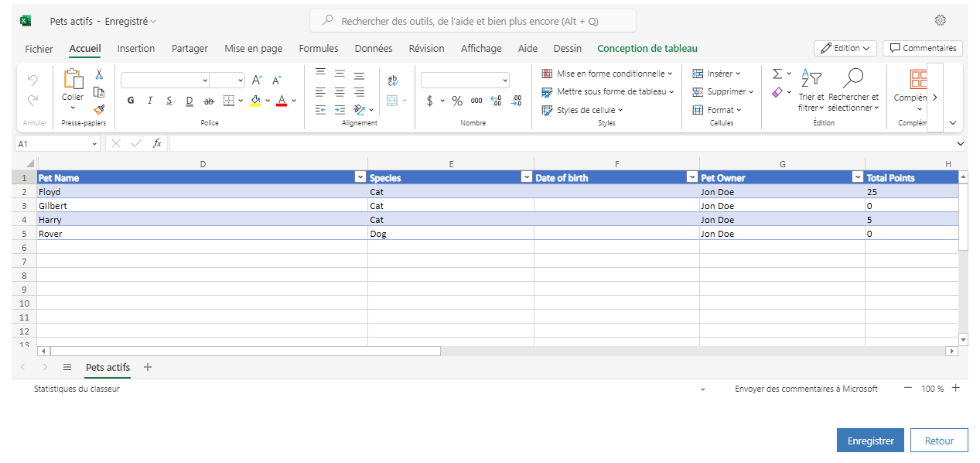
Task: Open the font size combo box
Action: pyautogui.click(x=227, y=80)
